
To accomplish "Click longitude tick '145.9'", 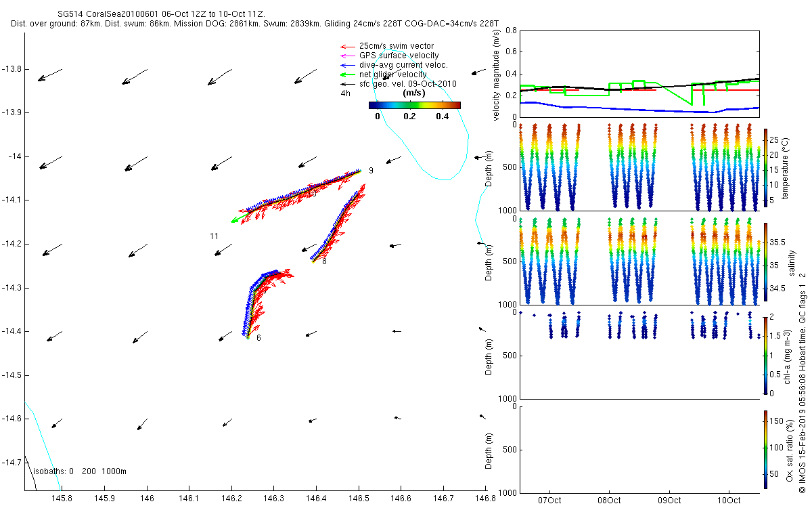I will [x=105, y=499].
